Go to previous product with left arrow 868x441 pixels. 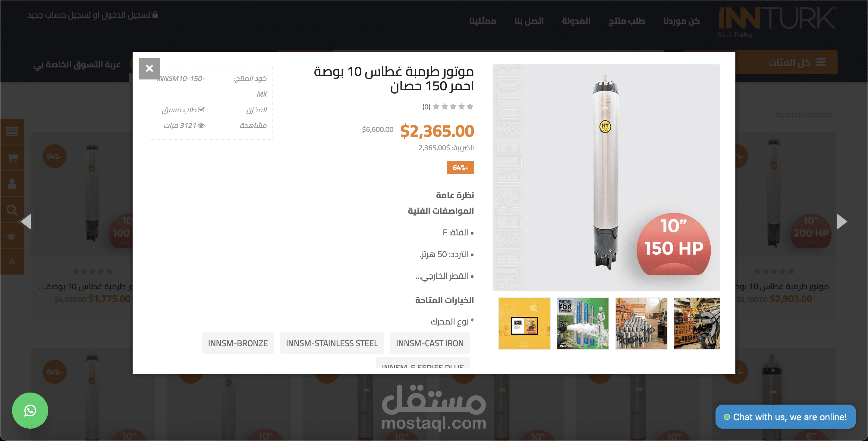point(26,221)
